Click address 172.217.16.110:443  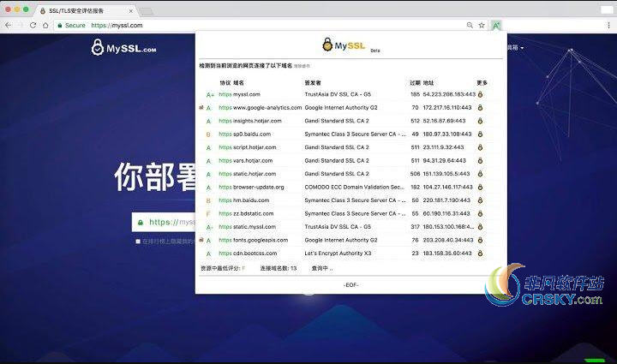point(447,108)
